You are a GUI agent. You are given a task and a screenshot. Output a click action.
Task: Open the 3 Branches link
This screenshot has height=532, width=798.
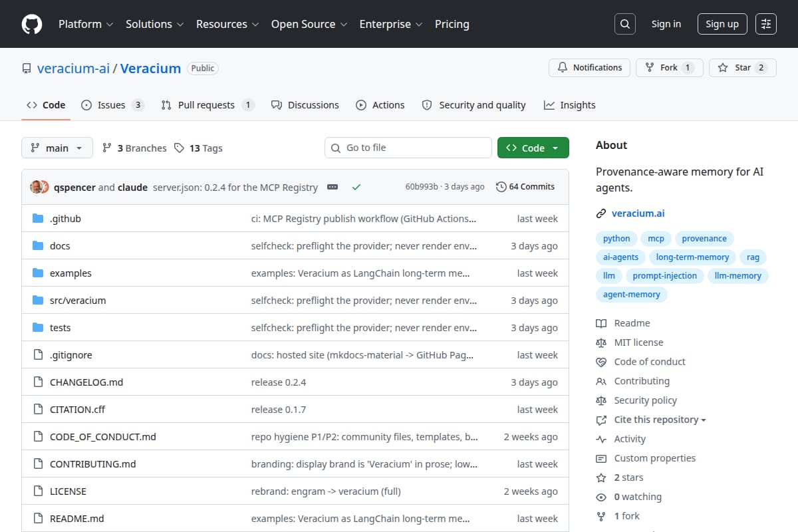click(x=134, y=148)
